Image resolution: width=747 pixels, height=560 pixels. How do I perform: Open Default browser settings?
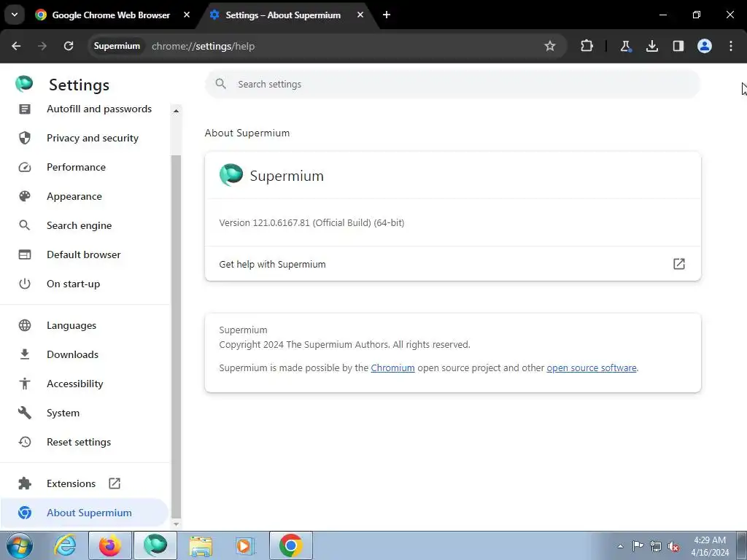tap(85, 254)
